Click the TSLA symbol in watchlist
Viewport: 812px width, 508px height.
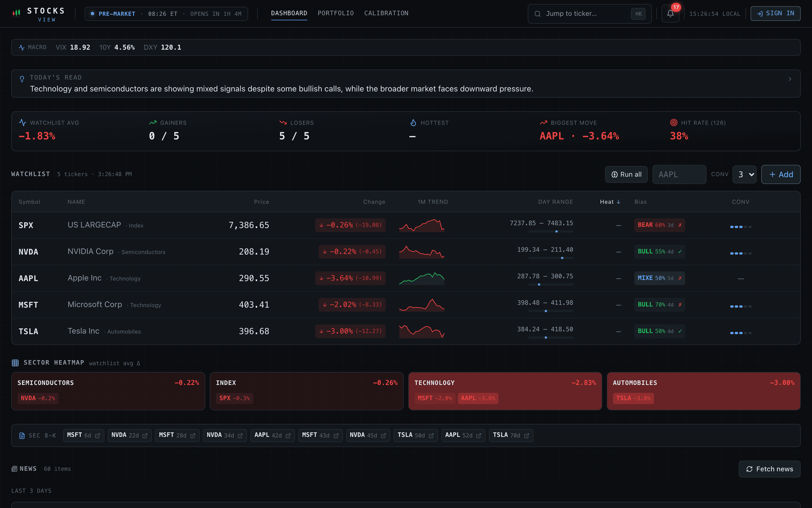pos(28,332)
